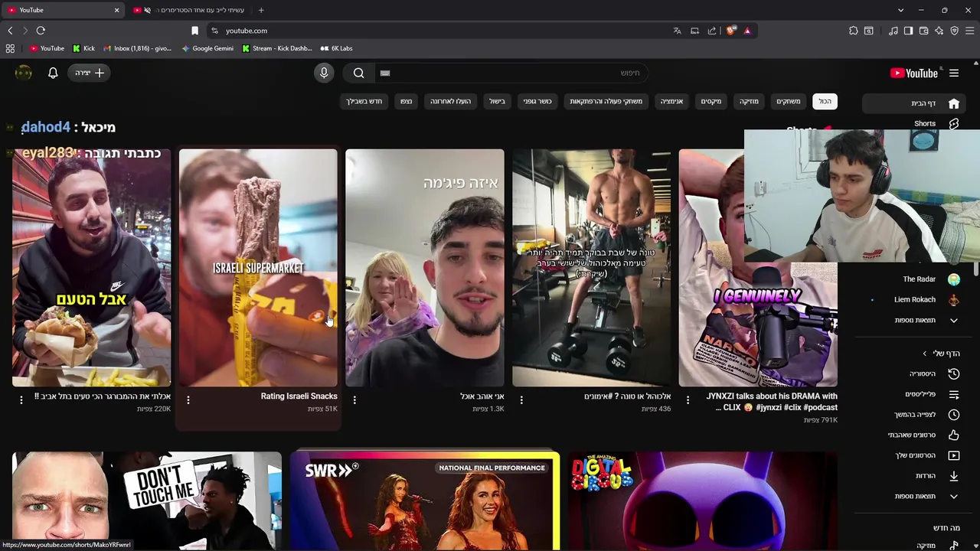Click the share page icon
The height and width of the screenshot is (551, 980).
(712, 31)
